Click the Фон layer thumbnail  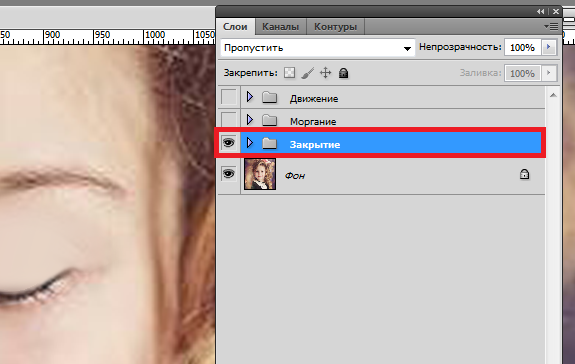[260, 174]
